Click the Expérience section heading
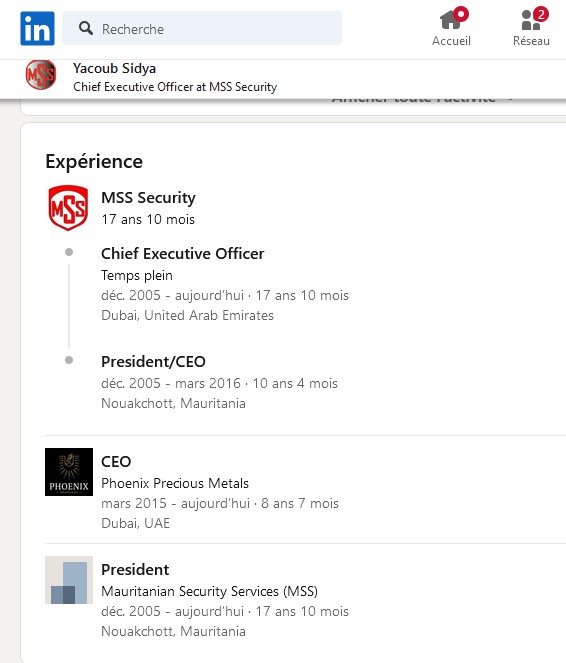 [x=94, y=162]
